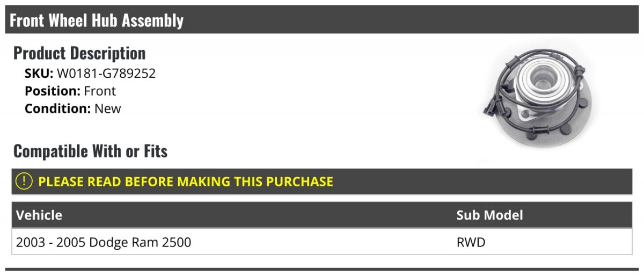Click the Front Wheel Hub Assembly title
644x276 pixels.
pos(97,20)
